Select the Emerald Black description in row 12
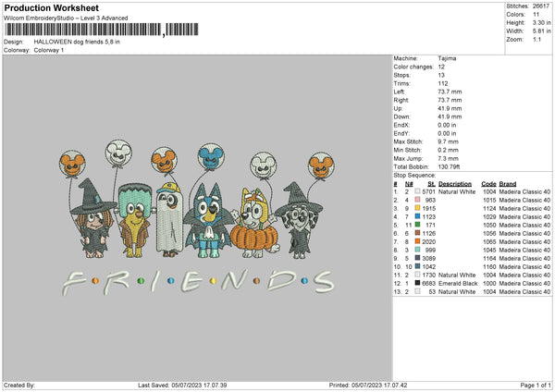The width and height of the screenshot is (555, 392). click(458, 284)
